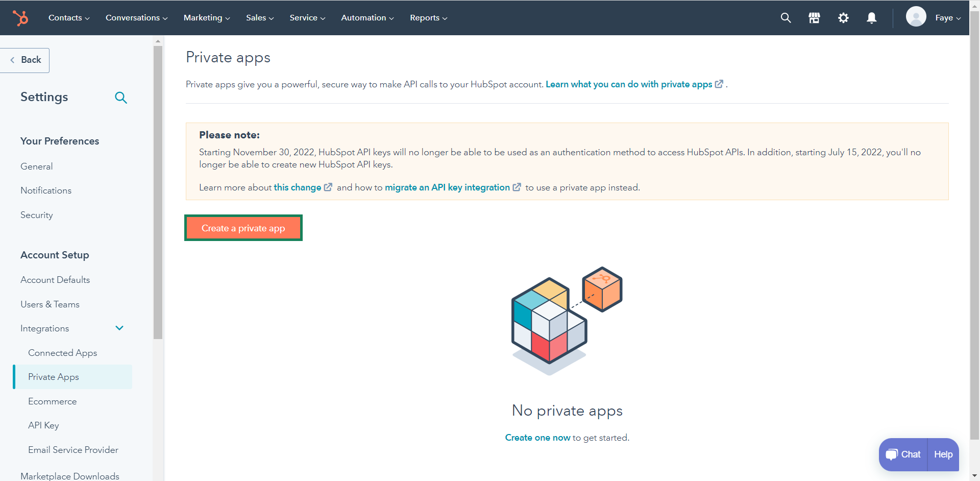Open the Chat bubble widget
Viewport: 980px width, 481px height.
(903, 454)
